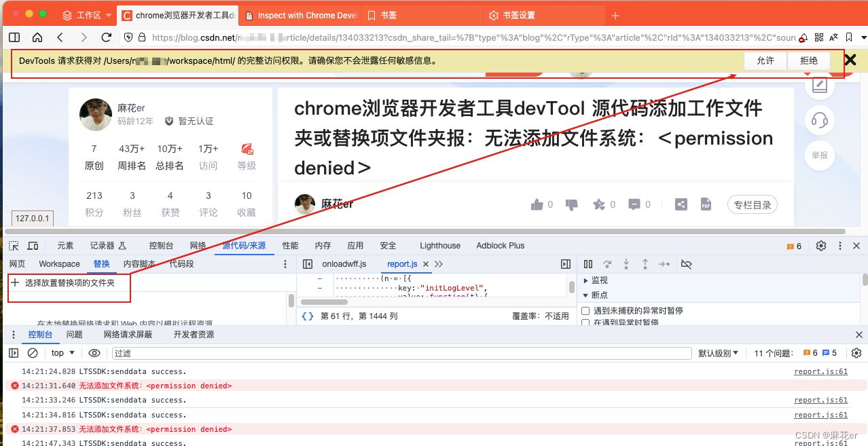Show more open file tabs chevron
Viewport: 868px width, 446px height.
point(439,263)
